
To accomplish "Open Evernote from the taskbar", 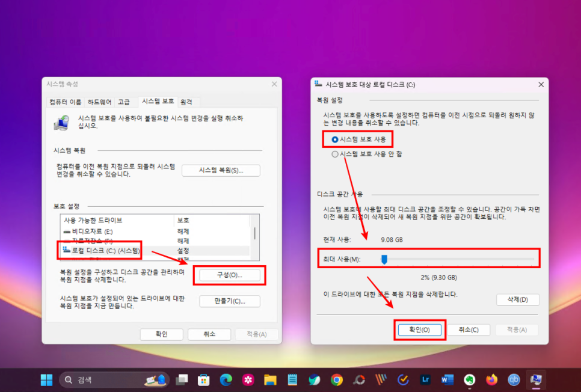I will pos(470,380).
